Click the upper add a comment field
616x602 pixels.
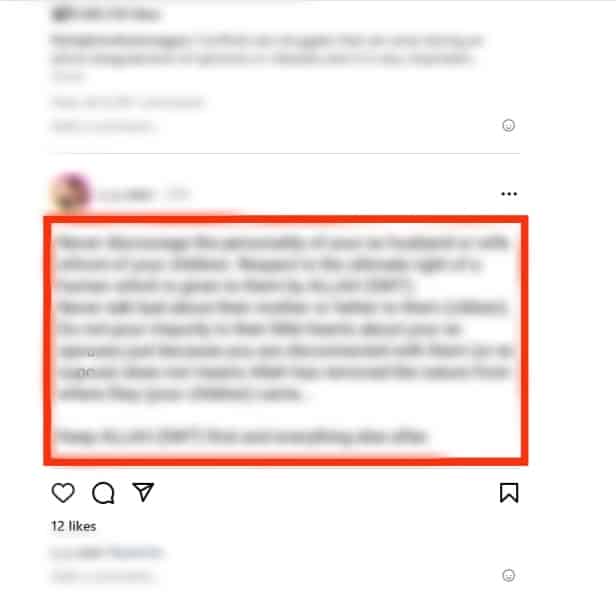[102, 126]
